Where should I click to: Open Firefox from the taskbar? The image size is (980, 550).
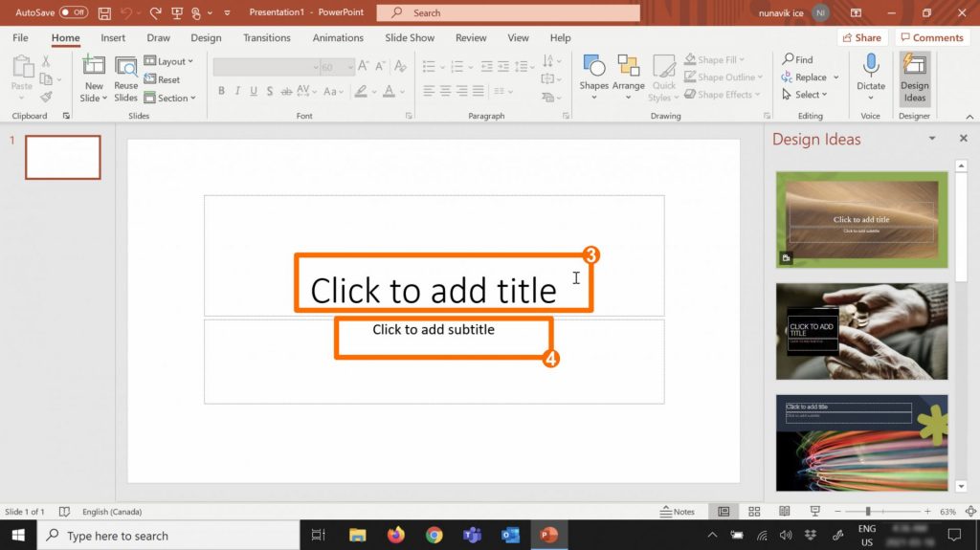coord(396,536)
